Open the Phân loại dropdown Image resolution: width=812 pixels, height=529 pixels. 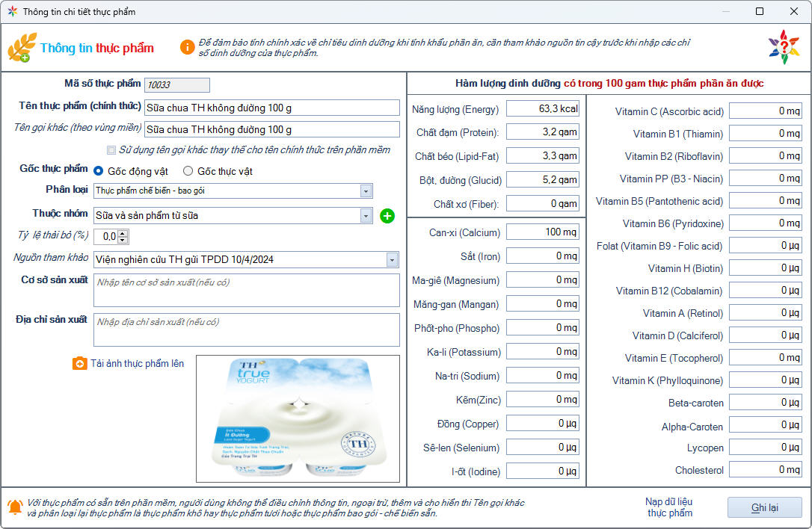(x=366, y=191)
